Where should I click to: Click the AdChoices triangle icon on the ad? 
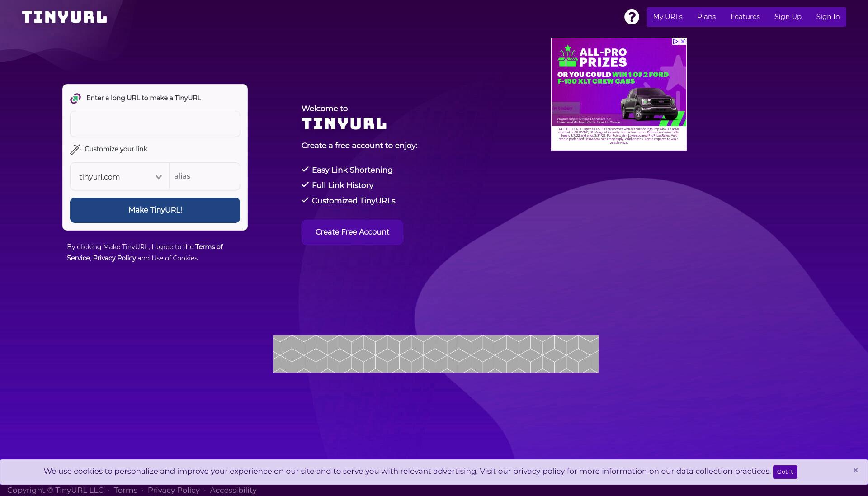tap(675, 41)
